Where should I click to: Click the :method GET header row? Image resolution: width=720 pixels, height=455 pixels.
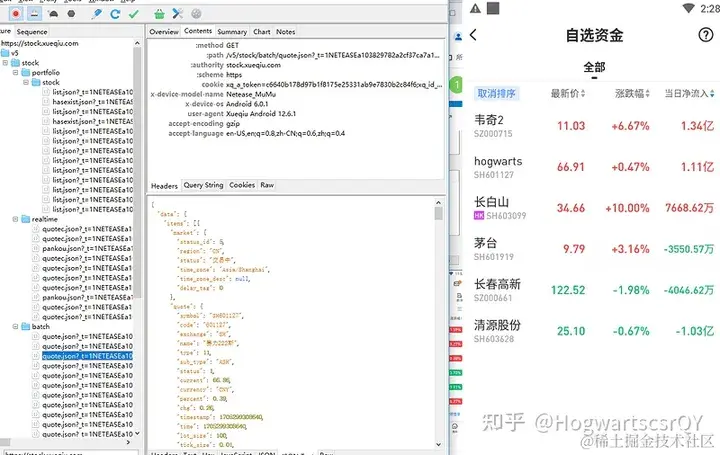(217, 45)
